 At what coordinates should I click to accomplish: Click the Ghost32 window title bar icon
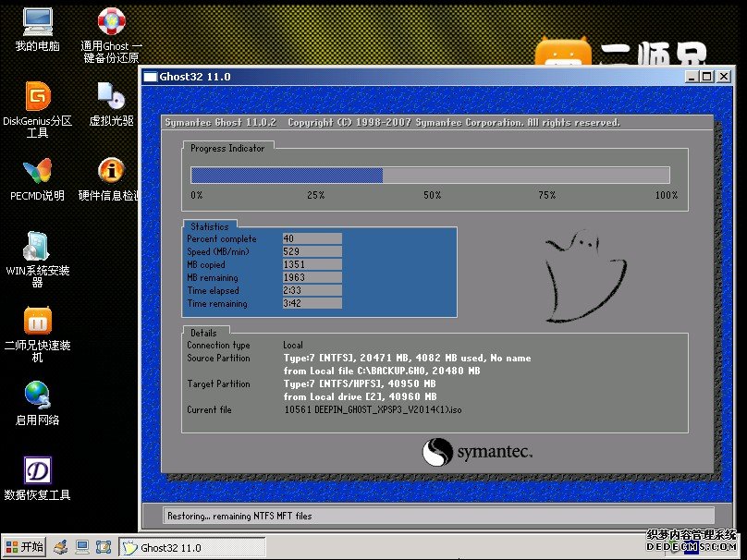[x=151, y=77]
